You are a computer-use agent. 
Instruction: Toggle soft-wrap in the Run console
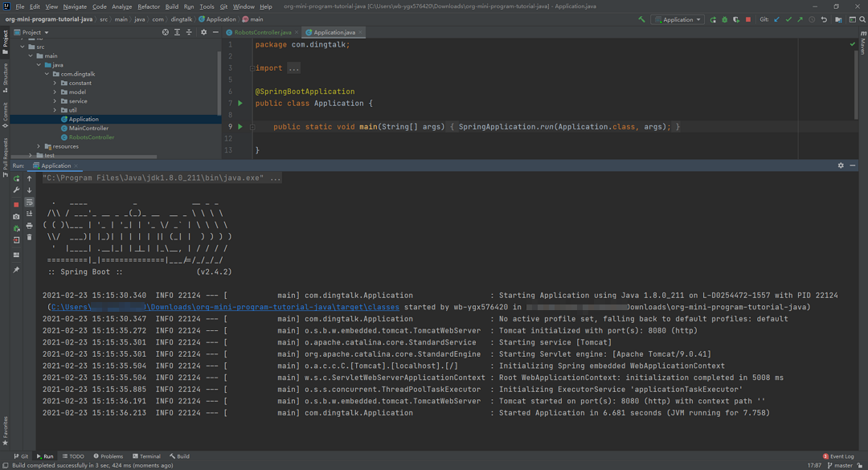pyautogui.click(x=30, y=202)
